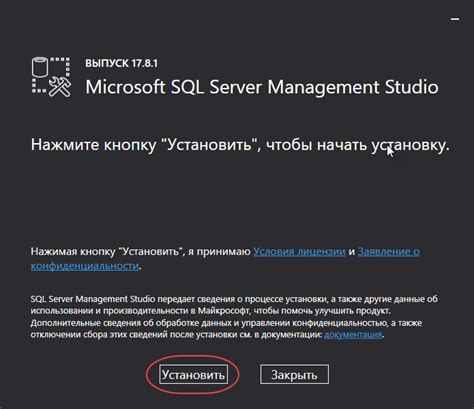Screen dimensions: 474x409
Task: Minimize the installer window
Action: (455, 19)
